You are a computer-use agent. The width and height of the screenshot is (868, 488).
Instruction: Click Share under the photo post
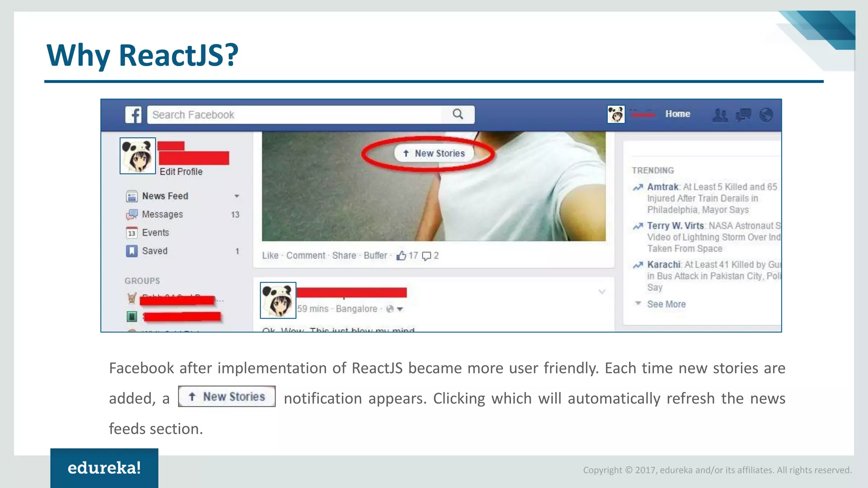tap(344, 255)
